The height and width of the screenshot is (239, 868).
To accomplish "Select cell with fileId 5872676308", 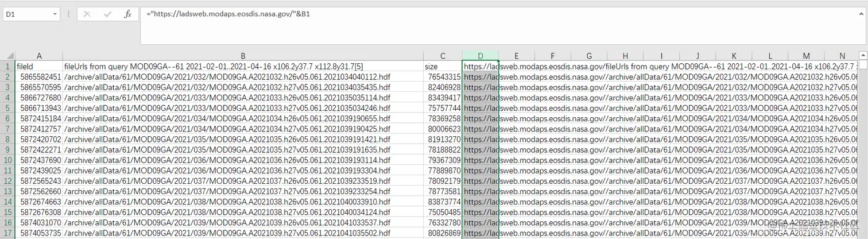I will coord(39,212).
